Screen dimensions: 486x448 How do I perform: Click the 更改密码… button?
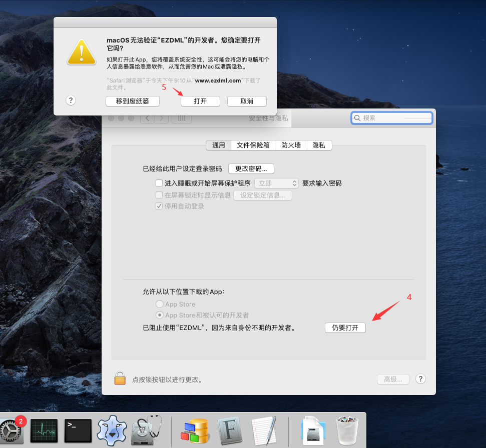click(x=251, y=168)
